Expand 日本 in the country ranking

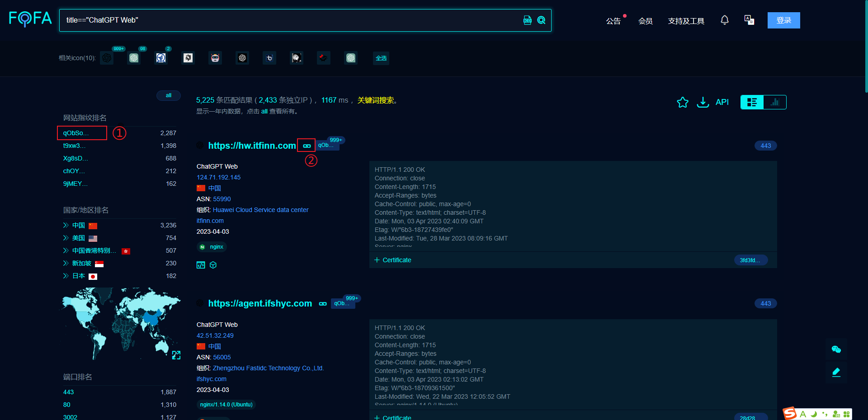tap(66, 276)
